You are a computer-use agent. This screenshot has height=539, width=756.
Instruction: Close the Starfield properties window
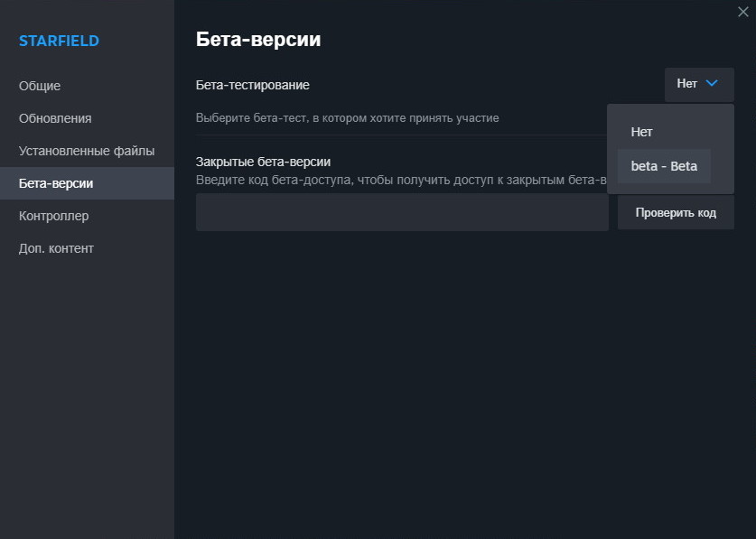742,12
